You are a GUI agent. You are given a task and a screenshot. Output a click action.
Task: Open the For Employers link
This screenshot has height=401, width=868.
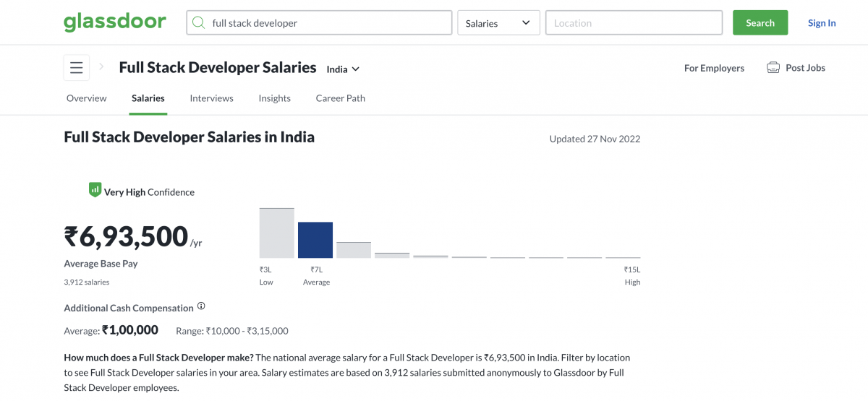point(714,68)
